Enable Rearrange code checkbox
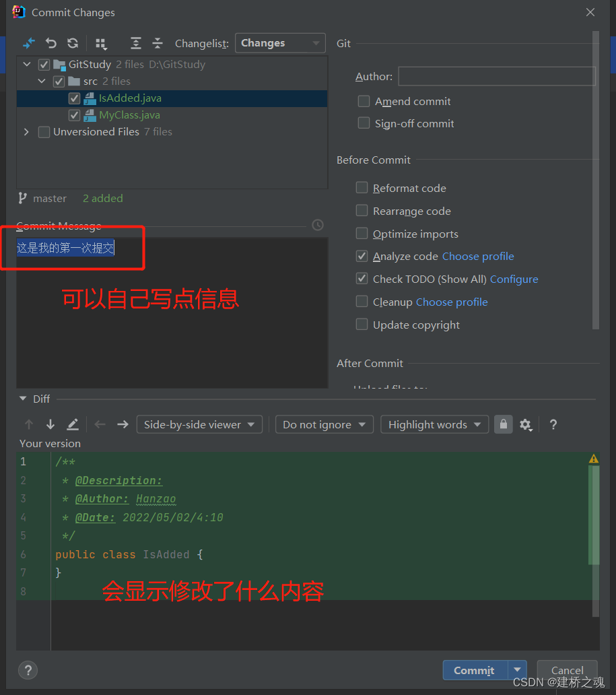This screenshot has width=616, height=695. coord(362,211)
